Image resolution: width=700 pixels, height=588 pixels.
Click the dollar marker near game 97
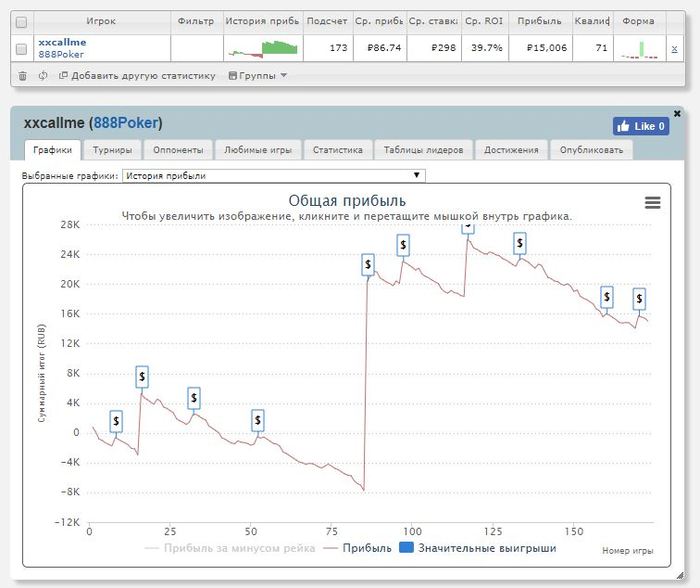[x=403, y=245]
